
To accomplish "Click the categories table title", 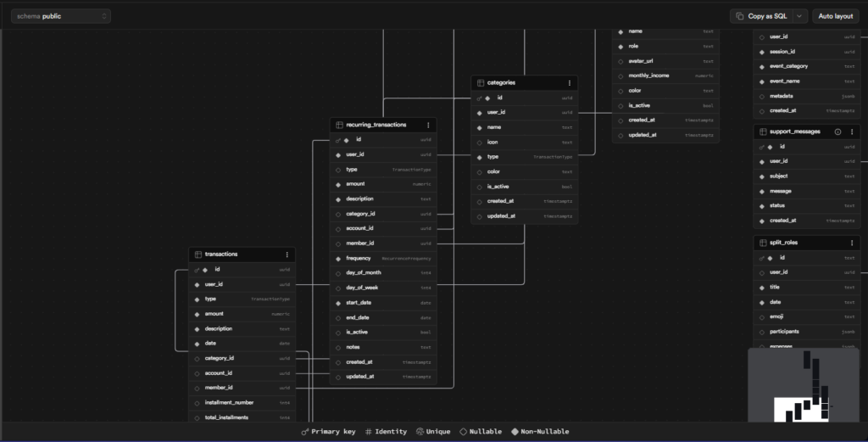I will coord(501,82).
